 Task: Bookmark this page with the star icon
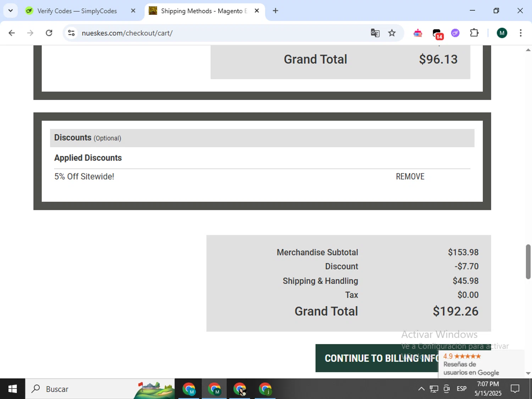point(392,33)
